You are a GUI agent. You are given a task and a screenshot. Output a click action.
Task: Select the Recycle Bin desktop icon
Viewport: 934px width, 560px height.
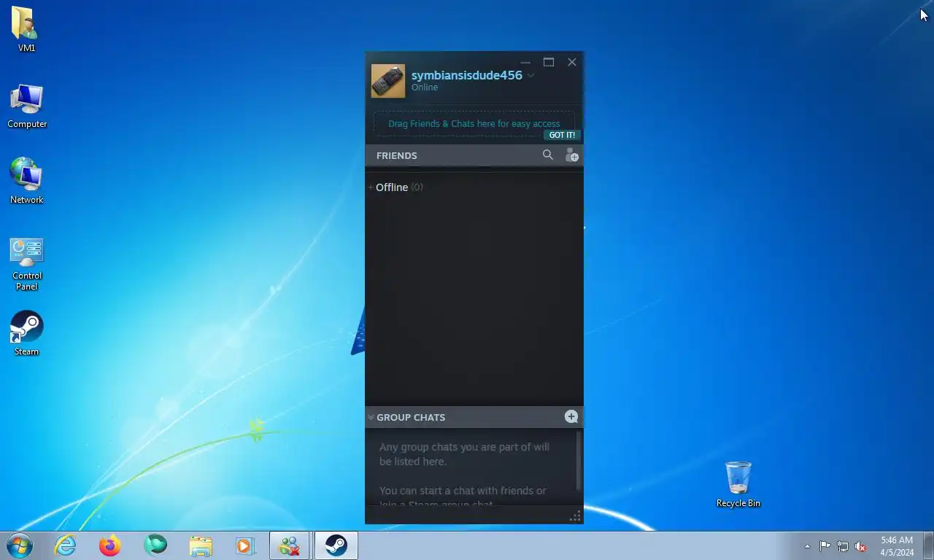click(738, 484)
